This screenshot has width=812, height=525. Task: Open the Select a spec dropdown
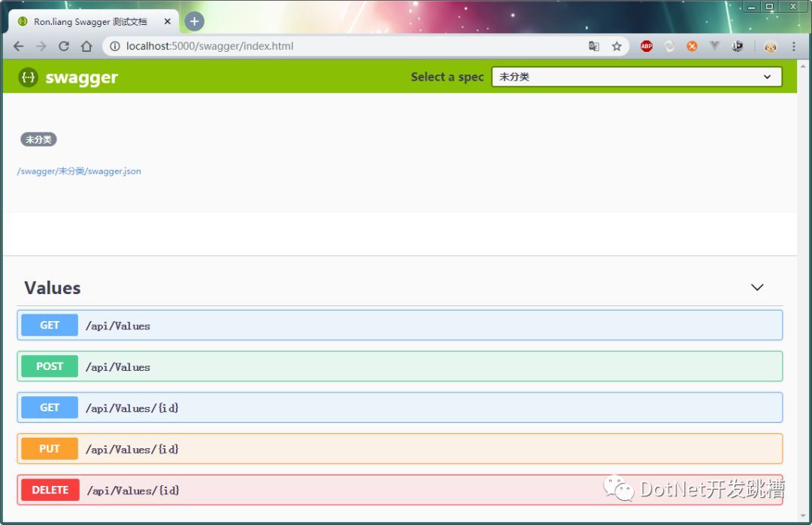click(637, 77)
